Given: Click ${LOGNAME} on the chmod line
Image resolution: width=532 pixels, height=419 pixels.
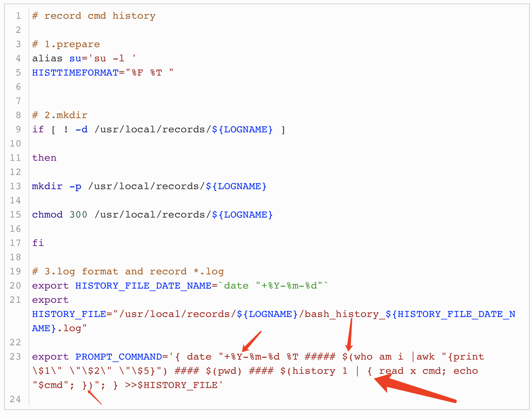Looking at the screenshot, I should [242, 215].
